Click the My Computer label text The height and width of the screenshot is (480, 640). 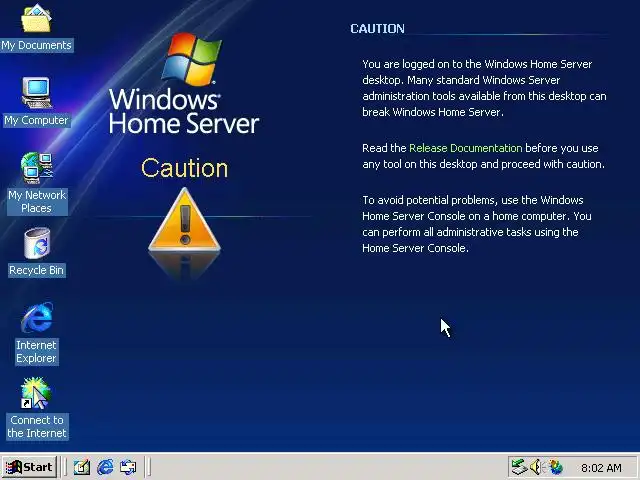[x=36, y=120]
